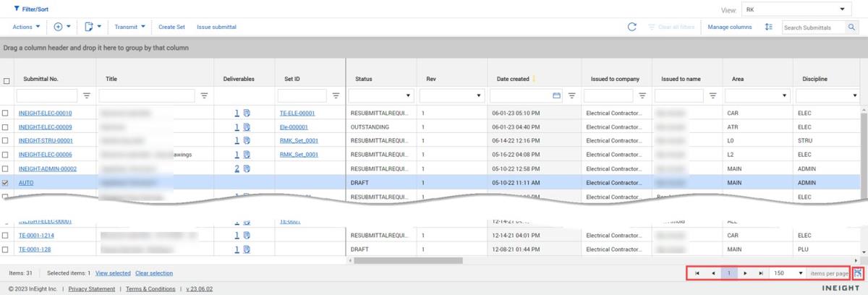The image size is (868, 295).
Task: Click the magnifier icon in Search Submittals
Action: 852,27
